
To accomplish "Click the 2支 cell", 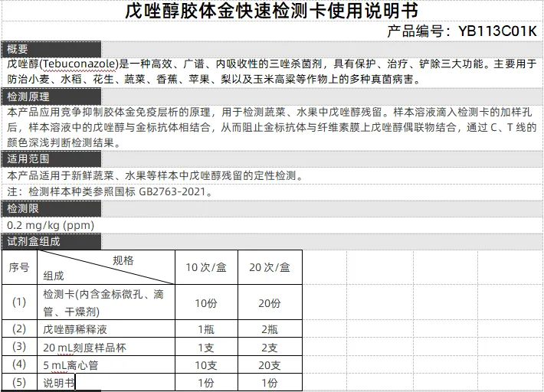I will pos(270,347).
